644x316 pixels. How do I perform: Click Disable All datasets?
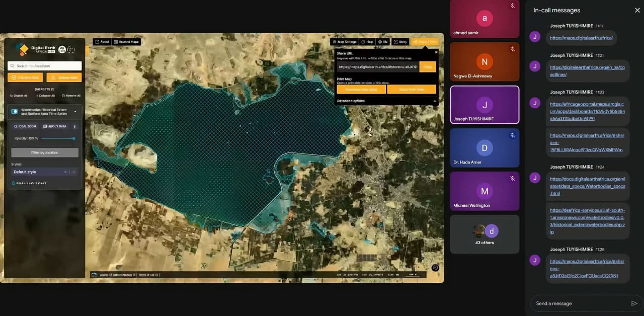click(x=19, y=96)
